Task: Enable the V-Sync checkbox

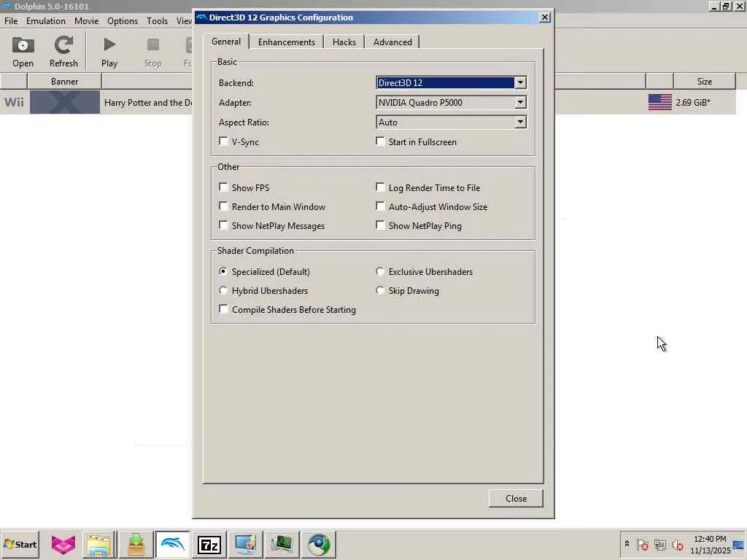Action: click(223, 141)
